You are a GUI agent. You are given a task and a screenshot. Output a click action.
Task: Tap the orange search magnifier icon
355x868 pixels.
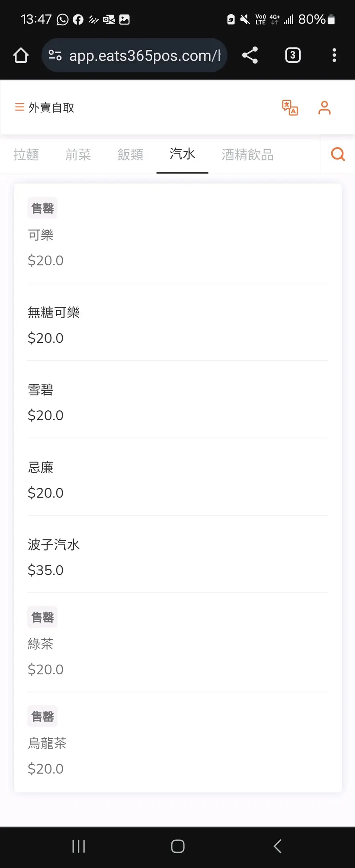point(338,154)
